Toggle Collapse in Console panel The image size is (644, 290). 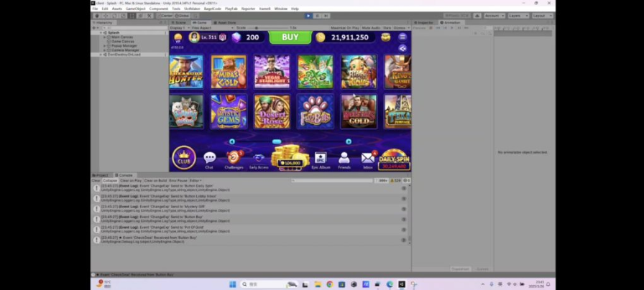click(109, 180)
